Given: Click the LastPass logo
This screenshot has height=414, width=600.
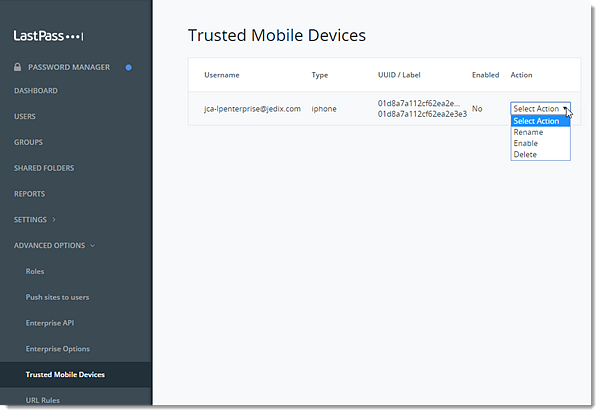Looking at the screenshot, I should pos(49,36).
